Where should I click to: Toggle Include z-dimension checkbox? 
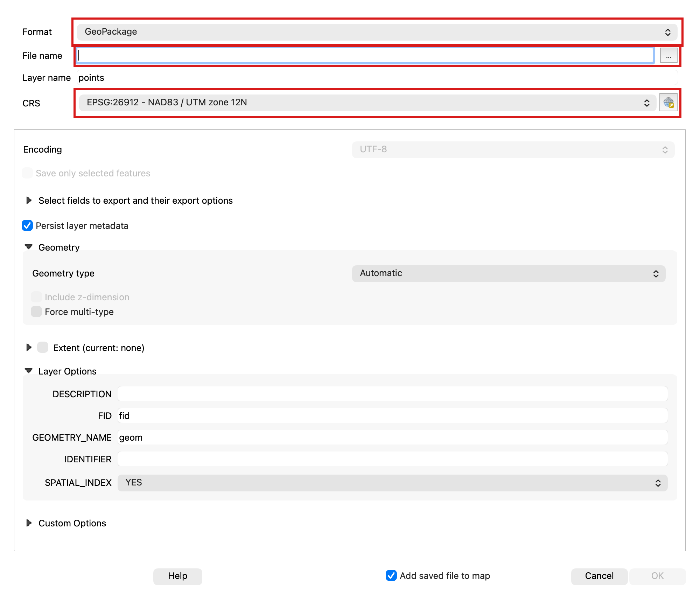coord(36,297)
